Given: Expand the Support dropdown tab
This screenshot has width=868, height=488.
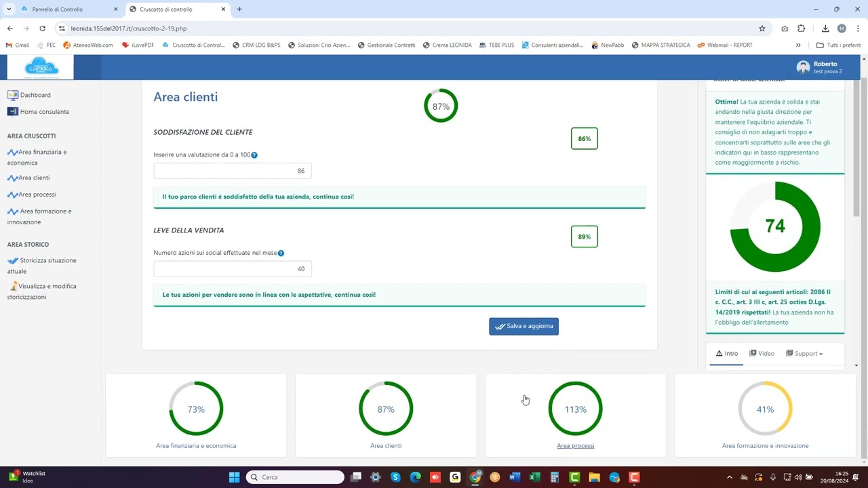Looking at the screenshot, I should [804, 353].
